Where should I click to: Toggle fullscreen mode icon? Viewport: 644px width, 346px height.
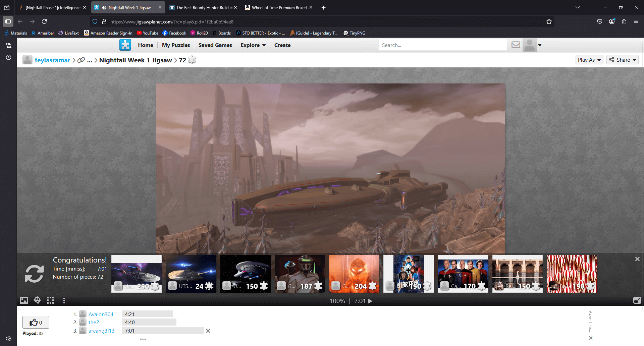pyautogui.click(x=637, y=300)
